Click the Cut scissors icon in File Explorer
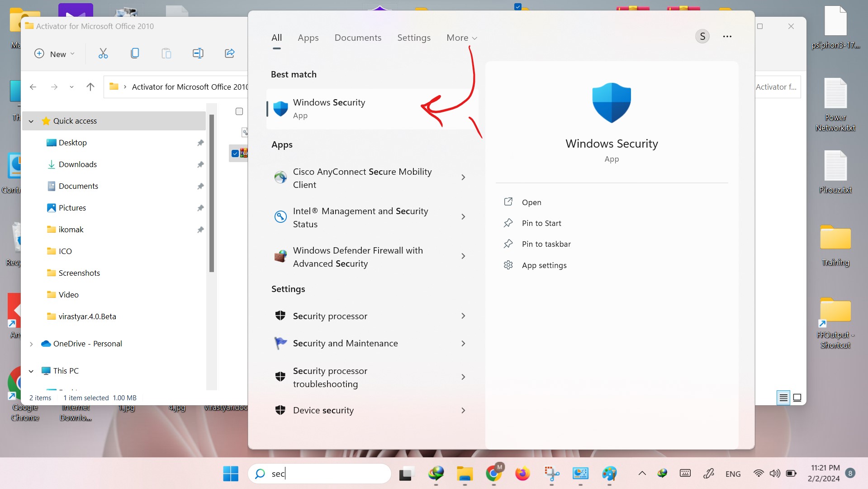 tap(103, 53)
